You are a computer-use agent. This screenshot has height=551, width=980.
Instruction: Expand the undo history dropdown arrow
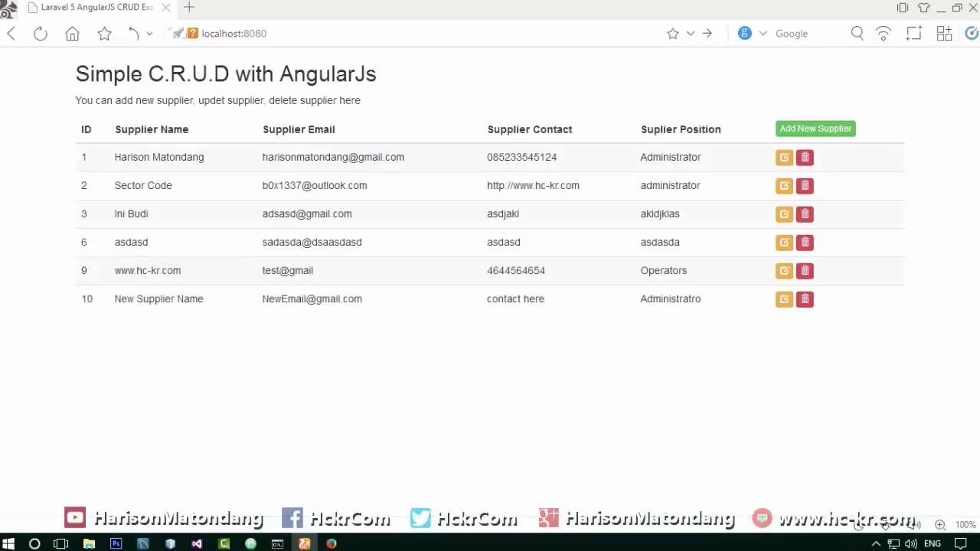(149, 34)
